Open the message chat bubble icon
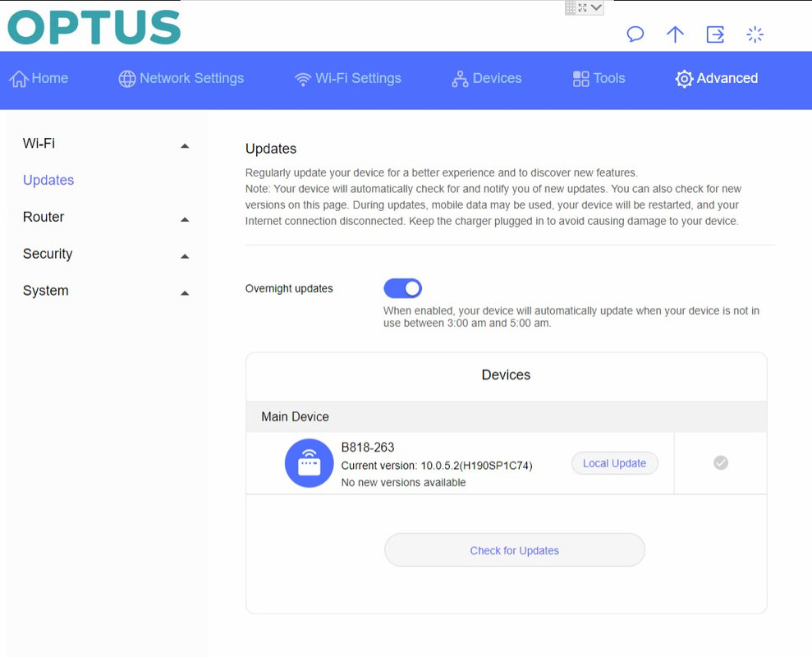 (635, 34)
